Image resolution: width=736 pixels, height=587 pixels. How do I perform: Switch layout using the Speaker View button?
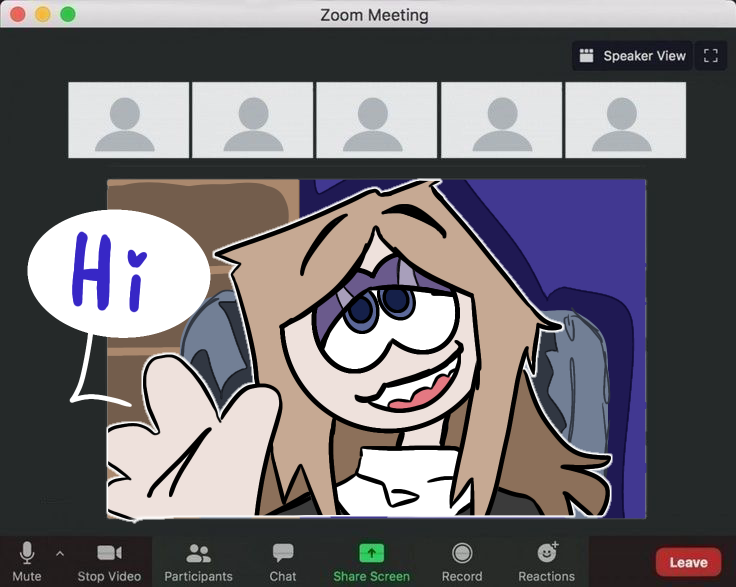pyautogui.click(x=632, y=56)
